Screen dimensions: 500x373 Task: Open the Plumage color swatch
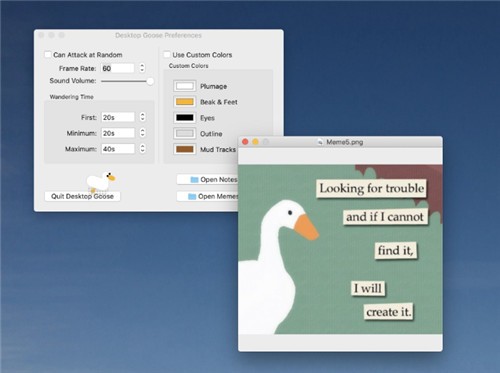[x=185, y=86]
